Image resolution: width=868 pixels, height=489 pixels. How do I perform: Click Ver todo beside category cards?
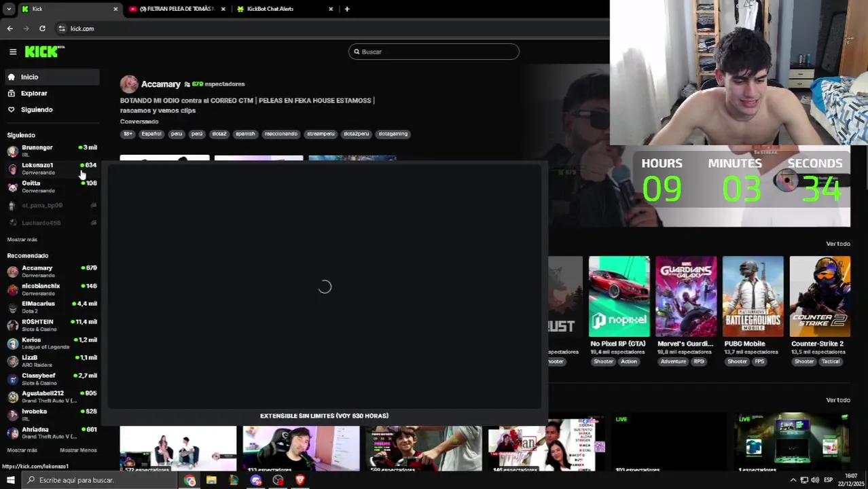click(837, 244)
